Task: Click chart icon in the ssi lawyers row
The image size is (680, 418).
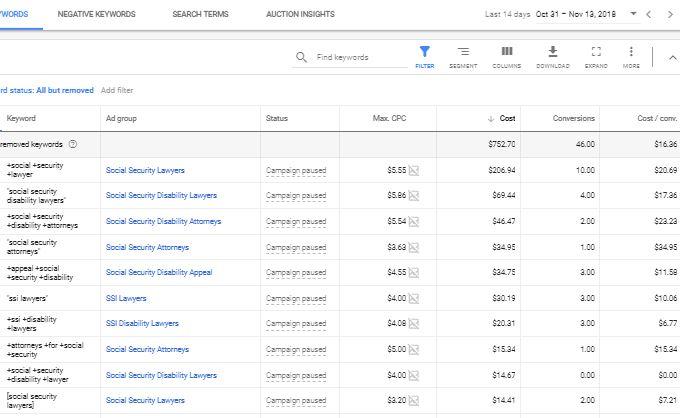Action: pyautogui.click(x=414, y=298)
